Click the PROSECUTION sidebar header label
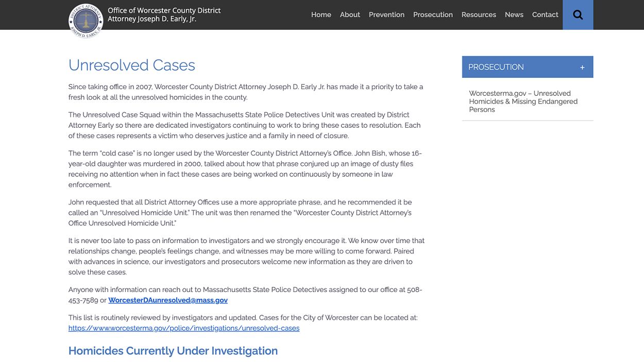 pyautogui.click(x=496, y=67)
